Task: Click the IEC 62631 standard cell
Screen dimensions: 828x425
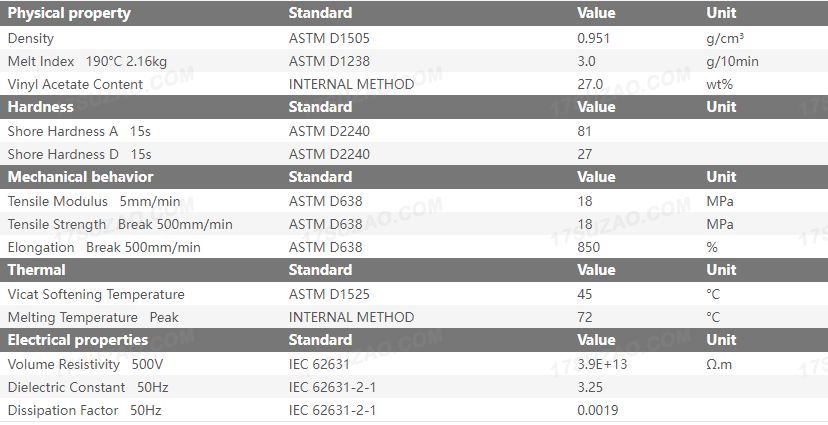Action: pos(320,364)
